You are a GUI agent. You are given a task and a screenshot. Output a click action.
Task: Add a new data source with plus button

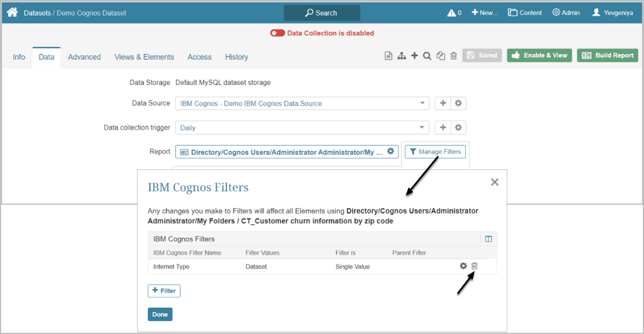click(x=443, y=103)
